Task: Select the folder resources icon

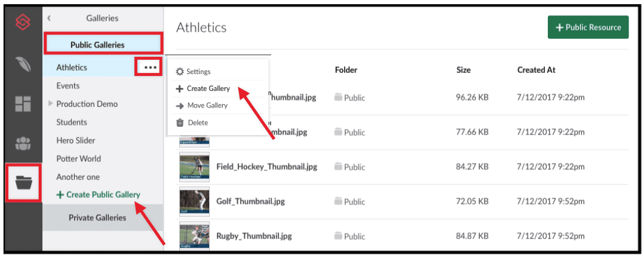Action: tap(23, 182)
